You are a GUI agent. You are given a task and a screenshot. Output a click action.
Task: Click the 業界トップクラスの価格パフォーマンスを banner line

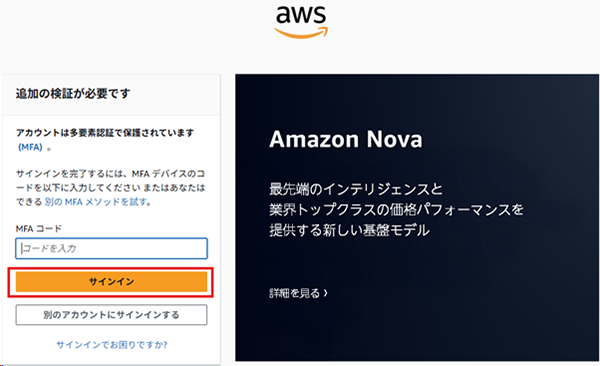(396, 210)
